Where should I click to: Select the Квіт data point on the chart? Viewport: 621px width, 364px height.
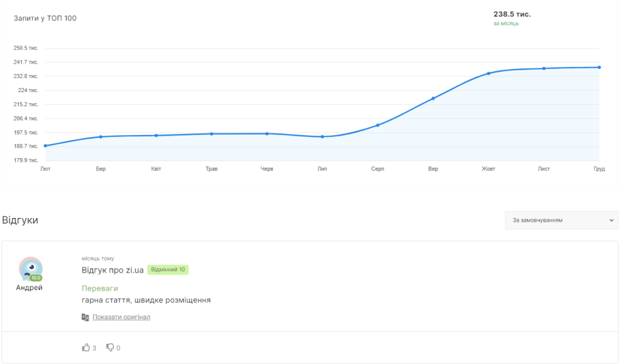[x=156, y=135]
